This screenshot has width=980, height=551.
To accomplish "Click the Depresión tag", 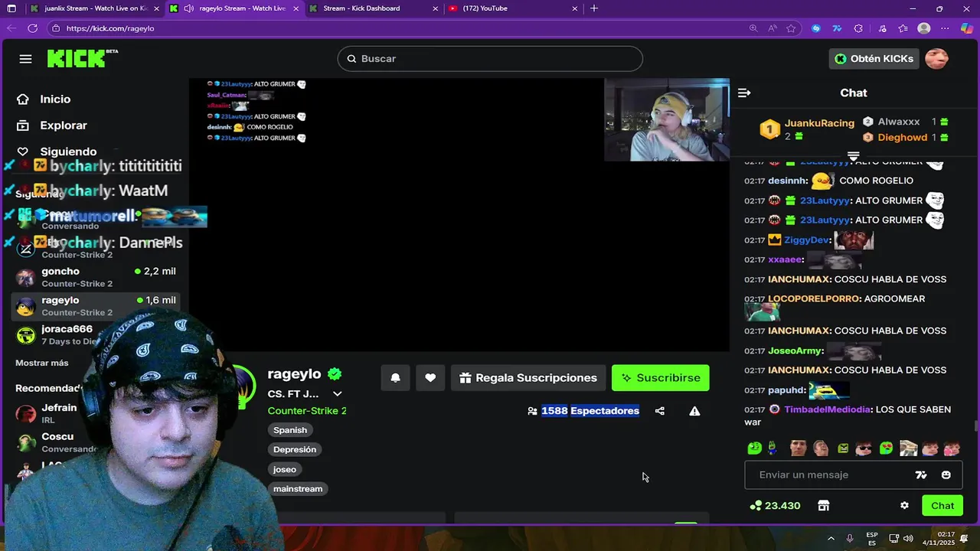I will (x=295, y=450).
